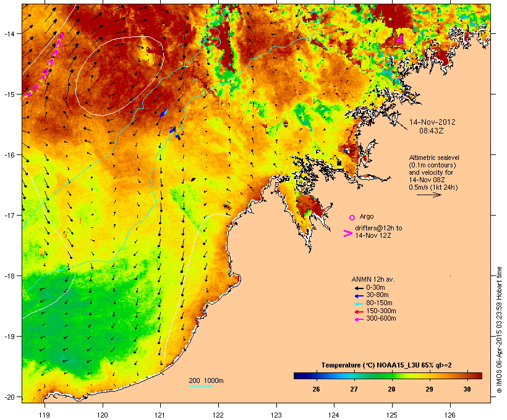This screenshot has width=507, height=420.
Task: Click the magenta drifters chevron symbol in legend
Action: click(x=348, y=233)
